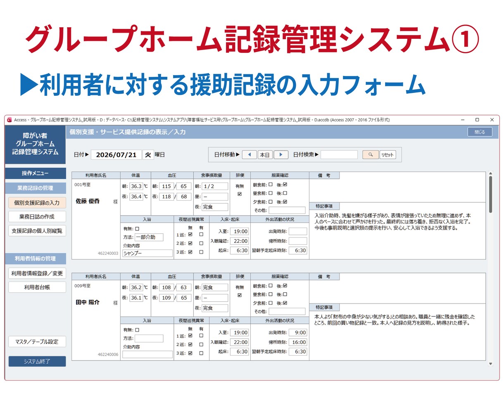
Task: Click 入眠確認 22:00 field for 佐藤 優香
Action: pos(239,241)
